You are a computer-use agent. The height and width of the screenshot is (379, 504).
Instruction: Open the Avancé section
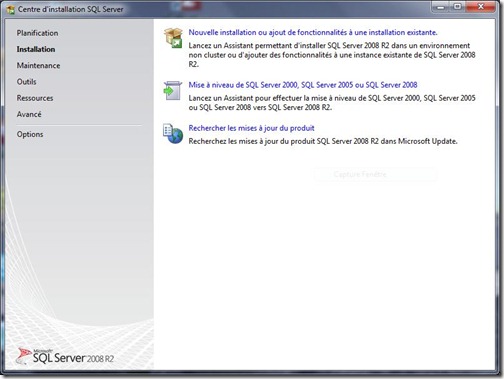(29, 114)
